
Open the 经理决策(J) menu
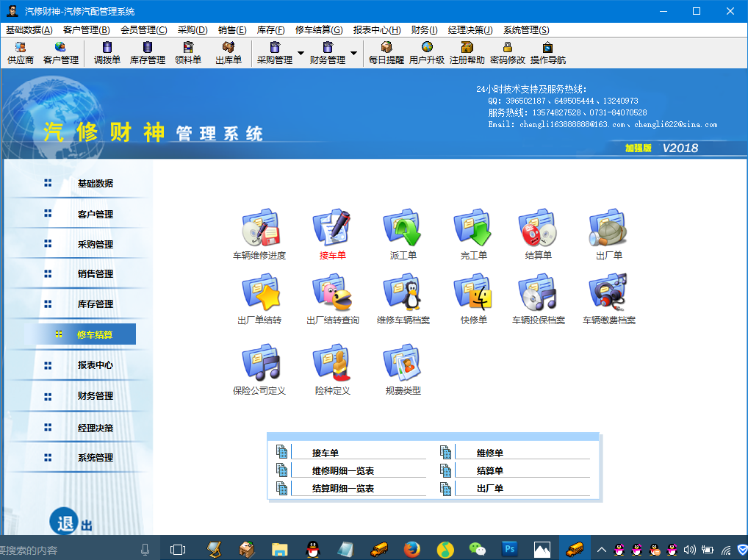point(470,30)
